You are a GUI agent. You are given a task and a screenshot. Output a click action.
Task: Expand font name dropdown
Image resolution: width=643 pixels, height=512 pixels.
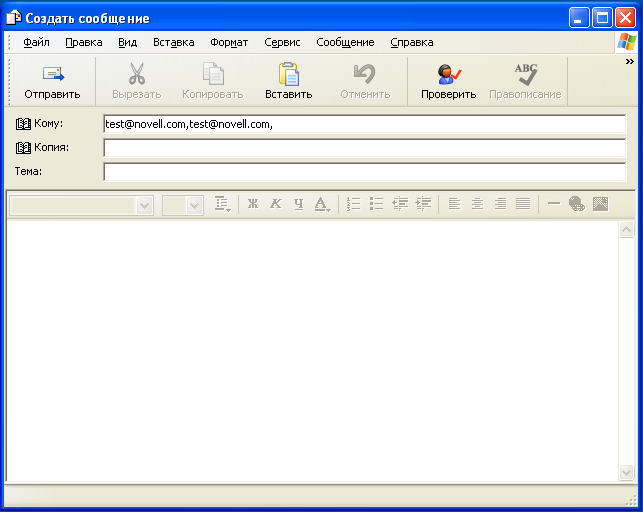pyautogui.click(x=144, y=206)
